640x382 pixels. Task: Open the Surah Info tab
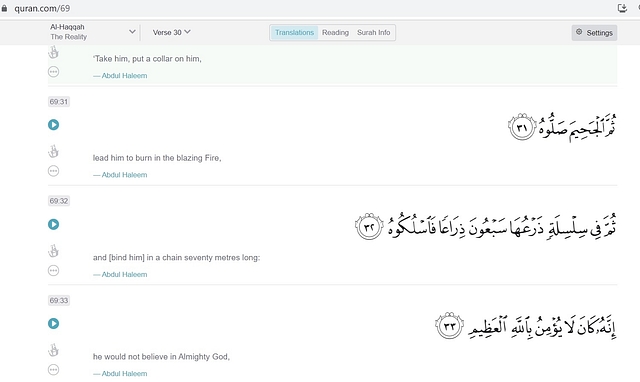[373, 33]
